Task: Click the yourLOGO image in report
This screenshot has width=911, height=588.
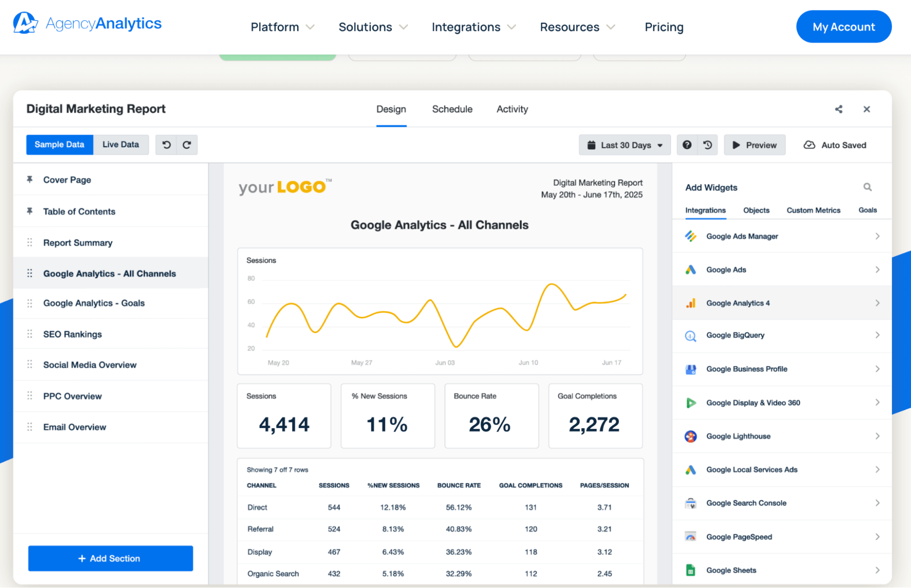Action: pyautogui.click(x=285, y=187)
